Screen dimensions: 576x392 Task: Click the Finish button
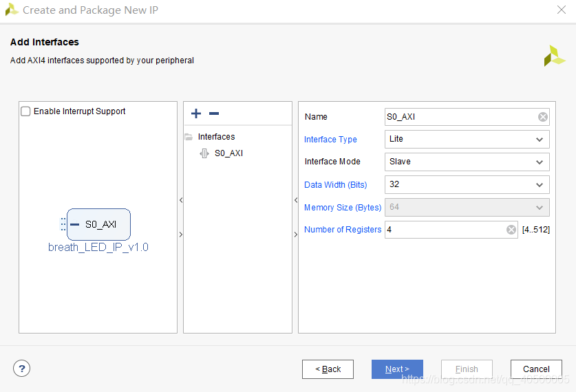[x=467, y=369]
